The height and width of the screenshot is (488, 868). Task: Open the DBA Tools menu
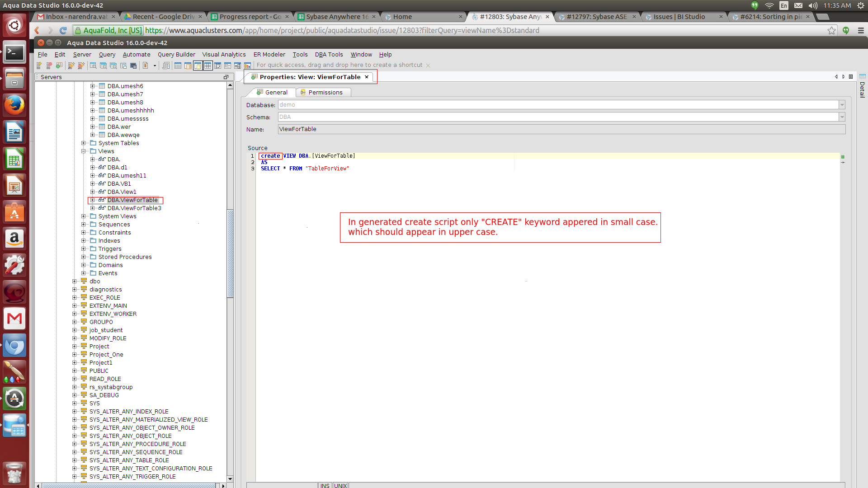[329, 54]
